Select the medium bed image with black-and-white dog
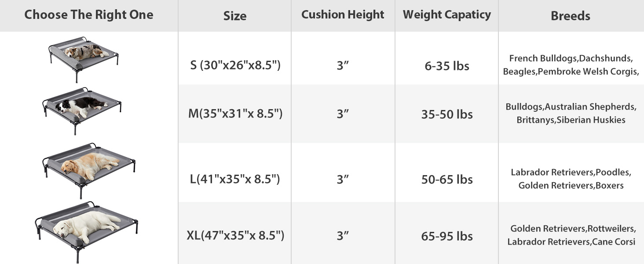This screenshot has width=644, height=264. tap(82, 109)
